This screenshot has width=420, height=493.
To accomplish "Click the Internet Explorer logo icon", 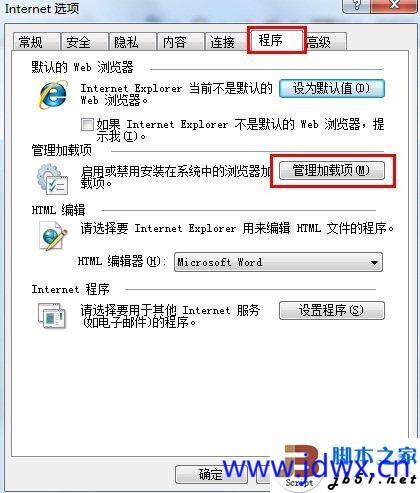I will (53, 95).
